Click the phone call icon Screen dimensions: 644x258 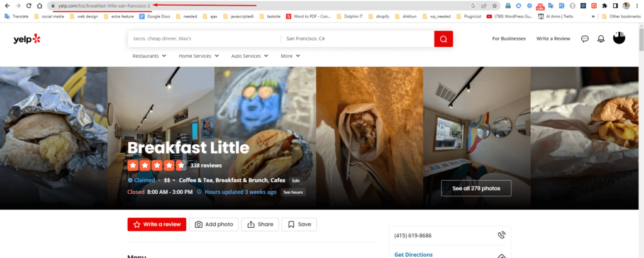[501, 235]
